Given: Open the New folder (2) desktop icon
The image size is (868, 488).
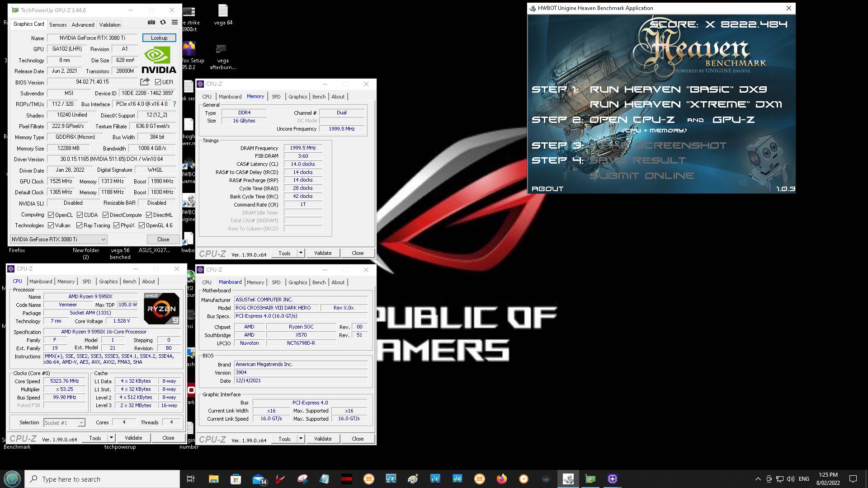Looking at the screenshot, I should point(85,253).
